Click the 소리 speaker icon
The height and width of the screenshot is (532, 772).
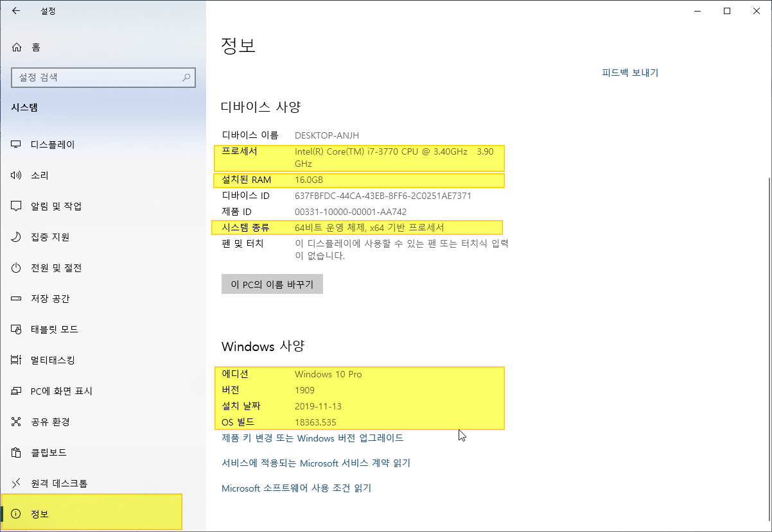(x=17, y=175)
